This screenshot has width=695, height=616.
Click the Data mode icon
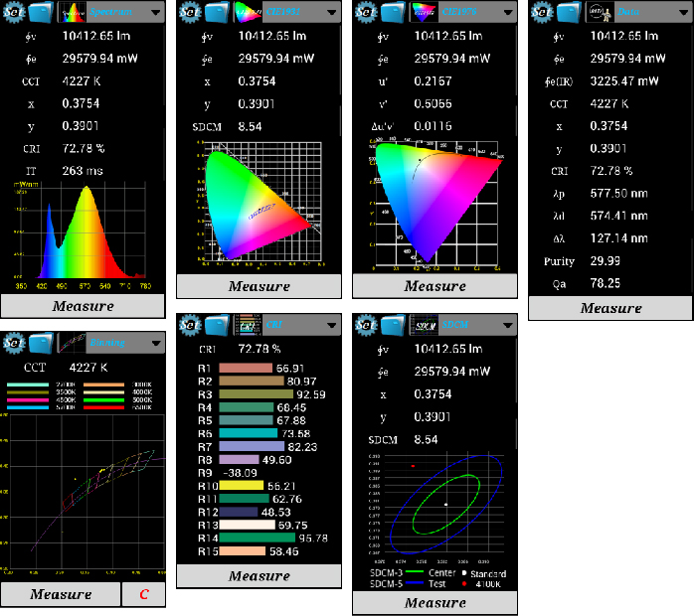(600, 12)
